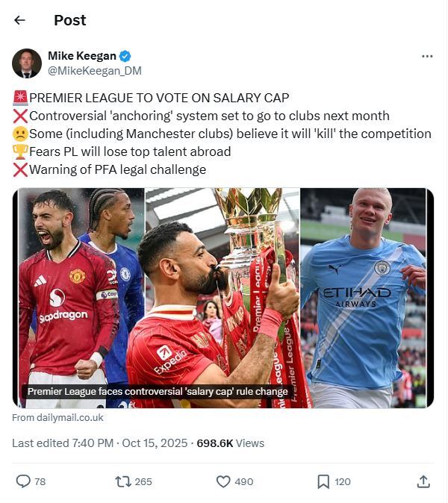Repost using the retweet arrows icon

pos(123,481)
